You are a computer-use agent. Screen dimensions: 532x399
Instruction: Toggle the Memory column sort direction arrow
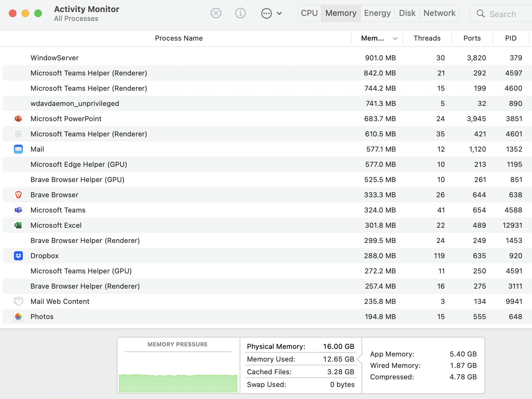pyautogui.click(x=395, y=39)
